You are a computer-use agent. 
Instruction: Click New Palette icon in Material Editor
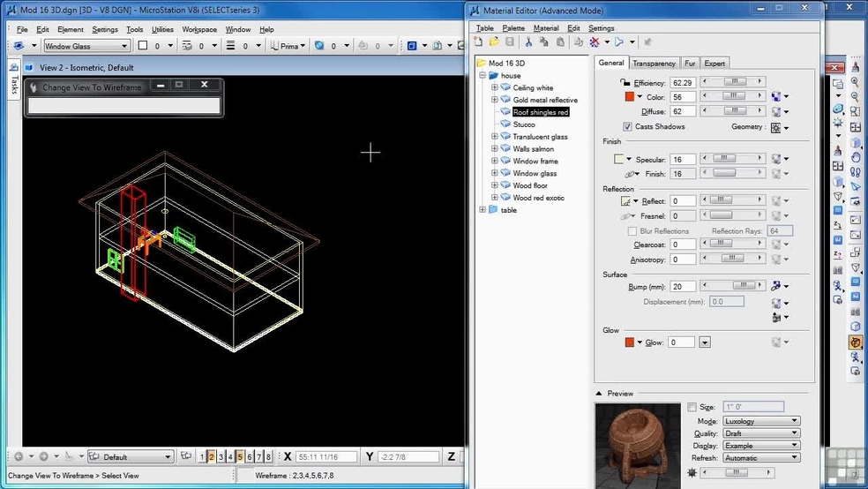478,42
